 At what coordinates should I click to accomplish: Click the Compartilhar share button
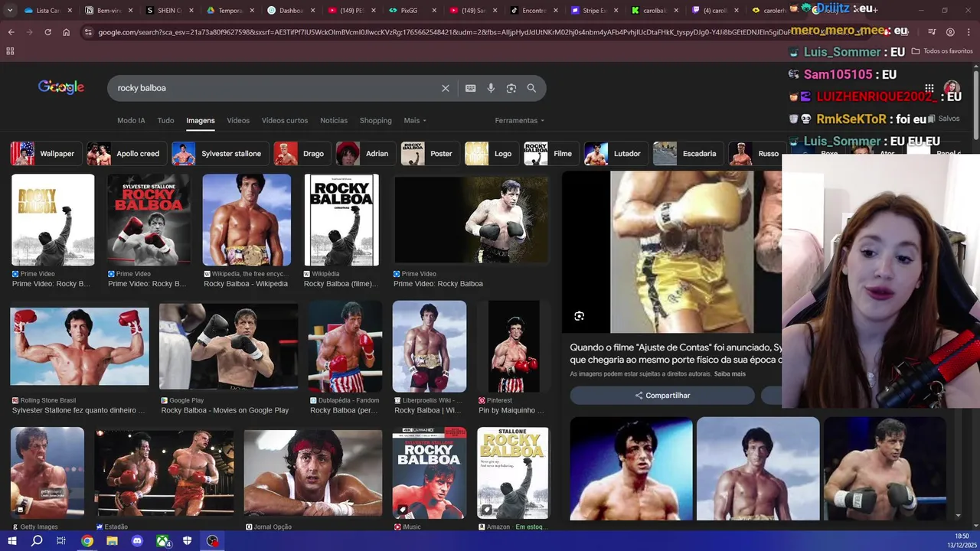pyautogui.click(x=662, y=396)
